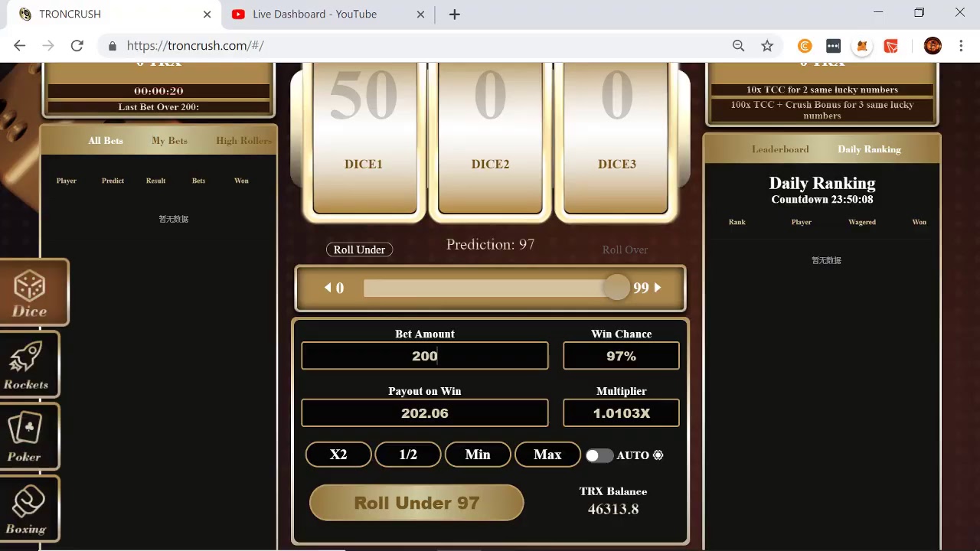Go back in browser history
Image resolution: width=980 pixels, height=551 pixels.
tap(20, 46)
